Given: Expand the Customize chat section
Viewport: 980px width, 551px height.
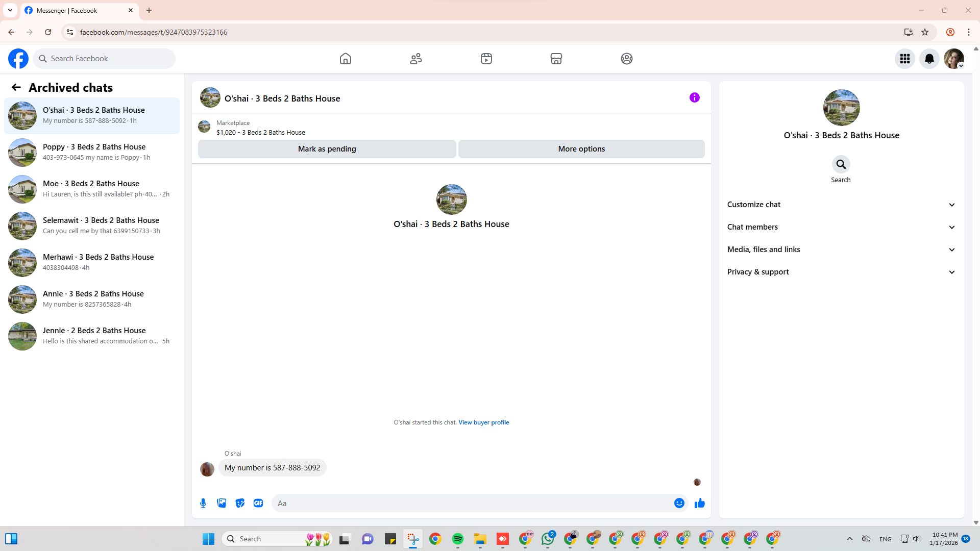Looking at the screenshot, I should click(841, 205).
